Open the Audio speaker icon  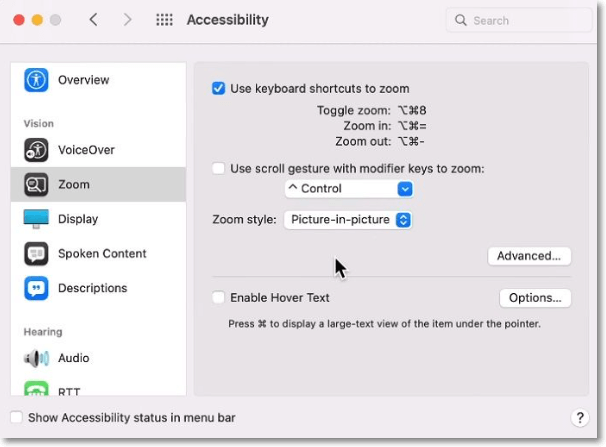pyautogui.click(x=36, y=358)
